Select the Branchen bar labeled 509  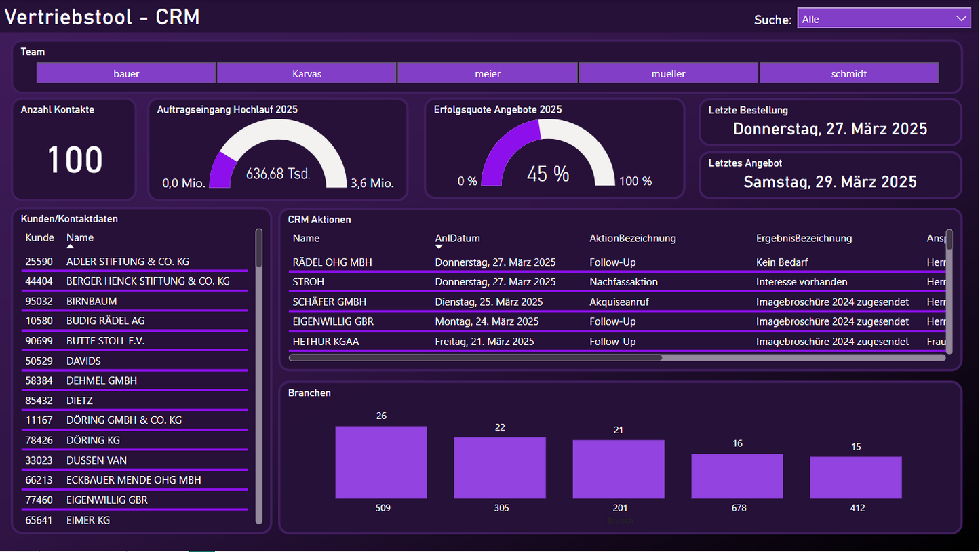(x=381, y=462)
